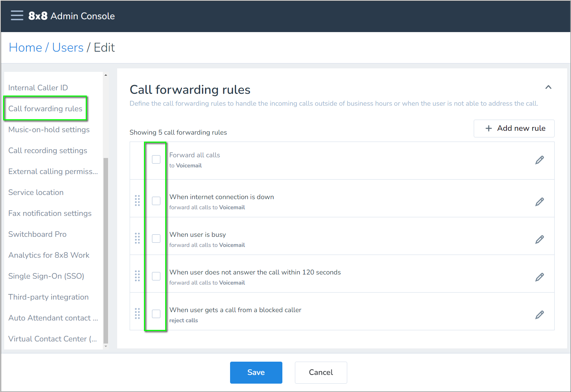571x392 pixels.
Task: Edit the blocked caller rule
Action: point(540,314)
